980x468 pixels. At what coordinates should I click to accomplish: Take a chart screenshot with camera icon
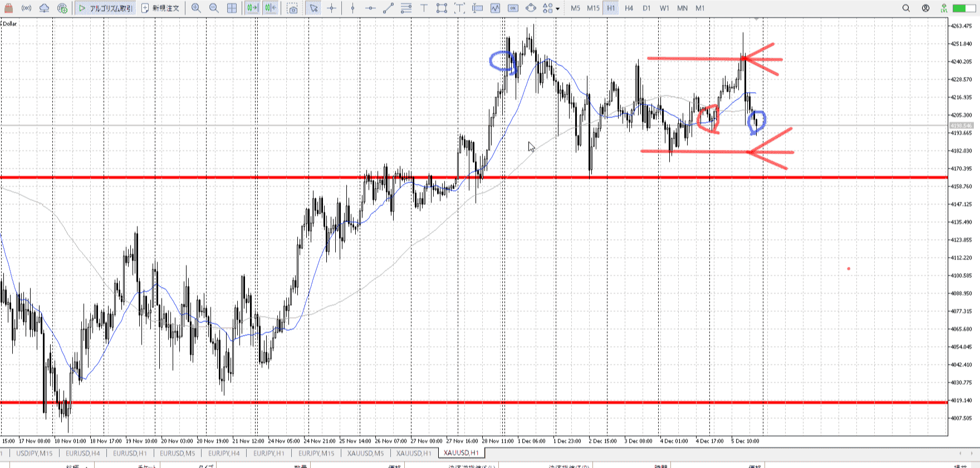292,8
